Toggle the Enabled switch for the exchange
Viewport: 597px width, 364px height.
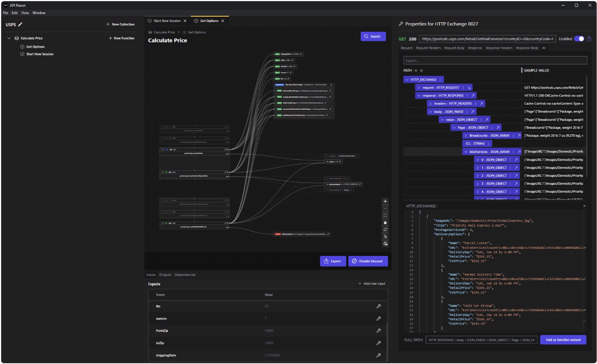[x=579, y=39]
